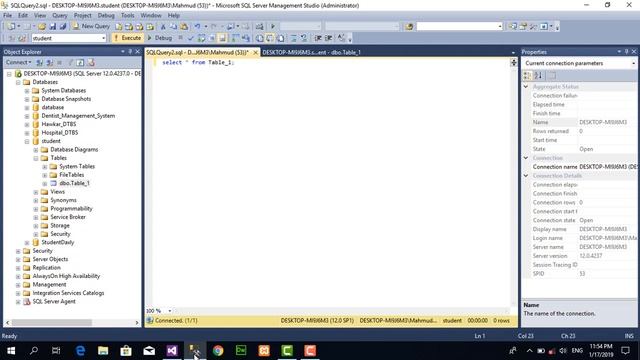
Task: Click the Open File folder icon
Action: tap(42, 27)
